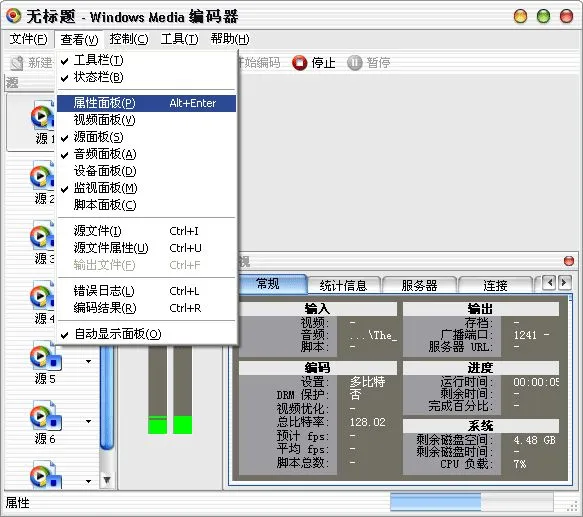Toggle 自动显示面板(O) option
The width and height of the screenshot is (583, 517).
tap(146, 334)
